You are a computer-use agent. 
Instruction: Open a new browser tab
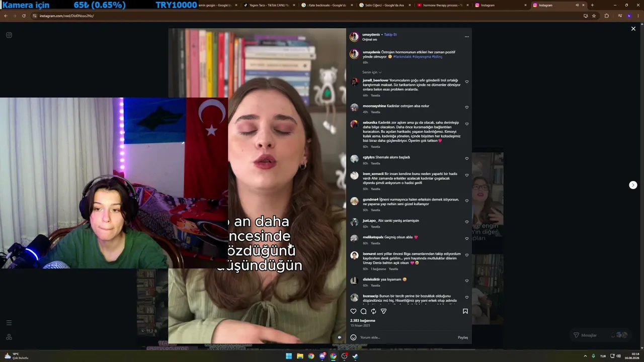pyautogui.click(x=592, y=5)
